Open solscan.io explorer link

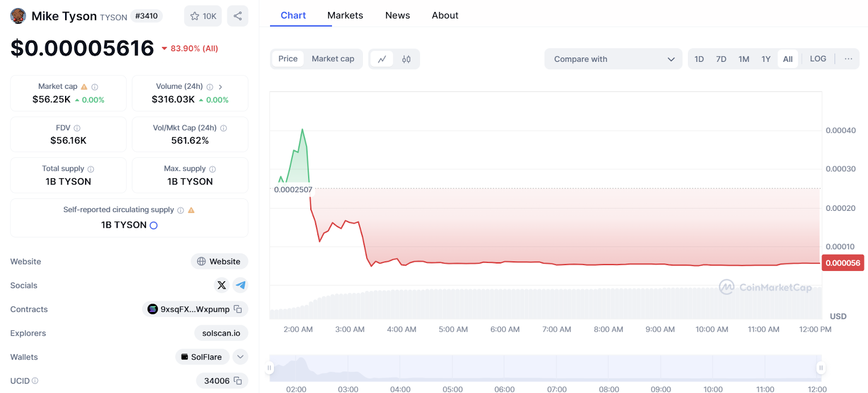coord(221,333)
